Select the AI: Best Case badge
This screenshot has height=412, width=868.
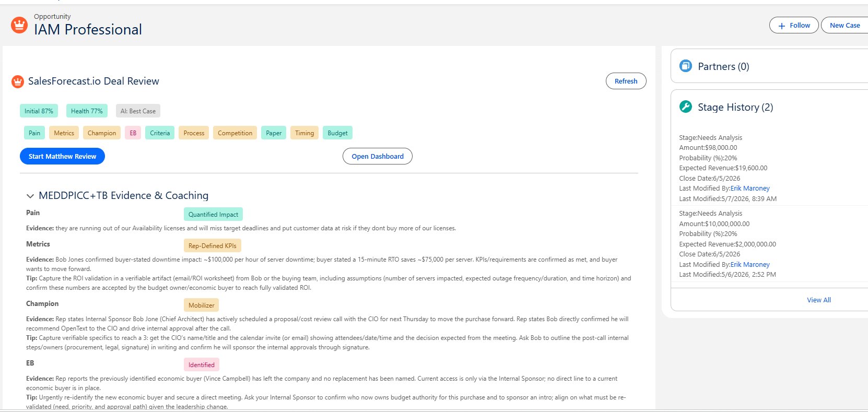[138, 111]
